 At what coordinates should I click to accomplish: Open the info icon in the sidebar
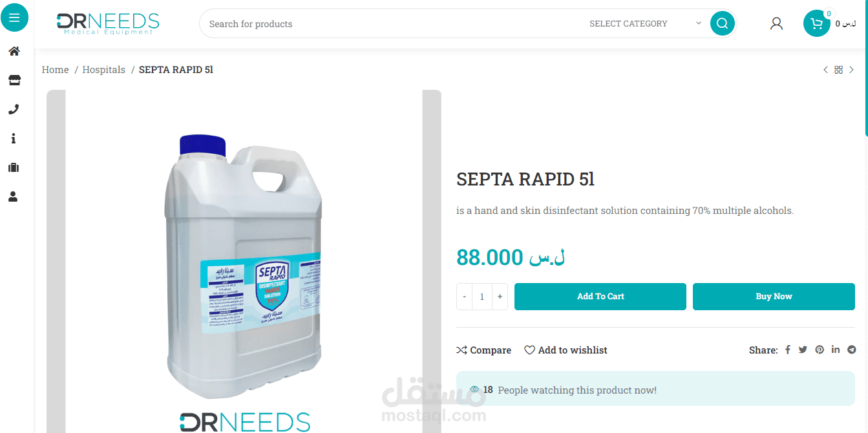[x=14, y=138]
